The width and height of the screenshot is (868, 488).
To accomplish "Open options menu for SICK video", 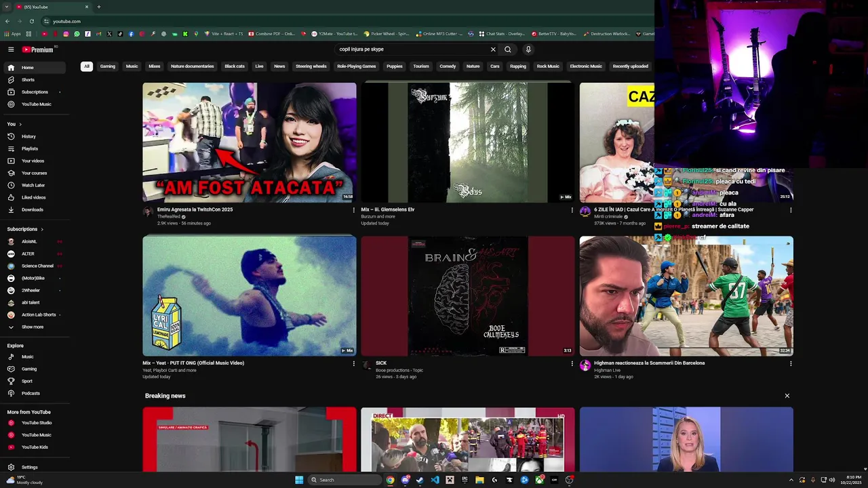I will [x=572, y=363].
